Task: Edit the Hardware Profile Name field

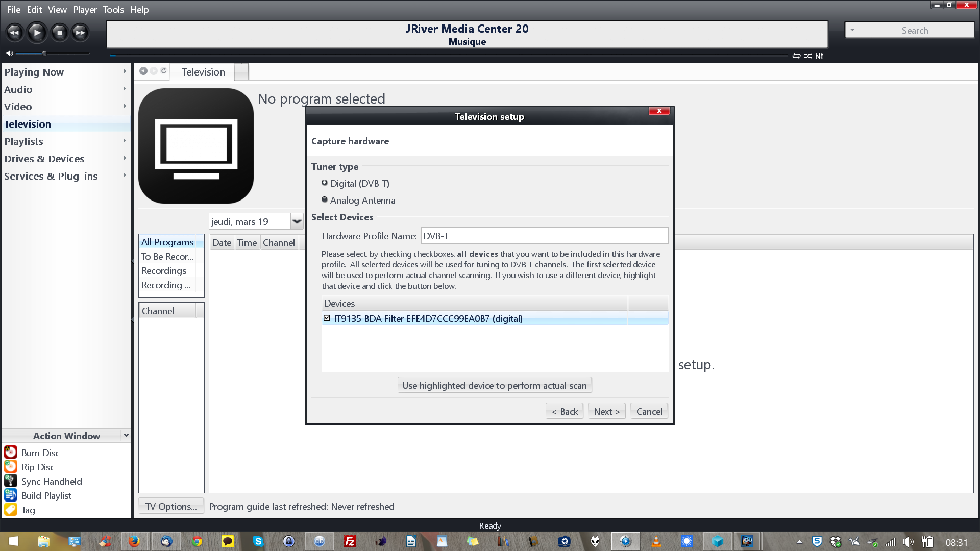Action: [x=544, y=236]
